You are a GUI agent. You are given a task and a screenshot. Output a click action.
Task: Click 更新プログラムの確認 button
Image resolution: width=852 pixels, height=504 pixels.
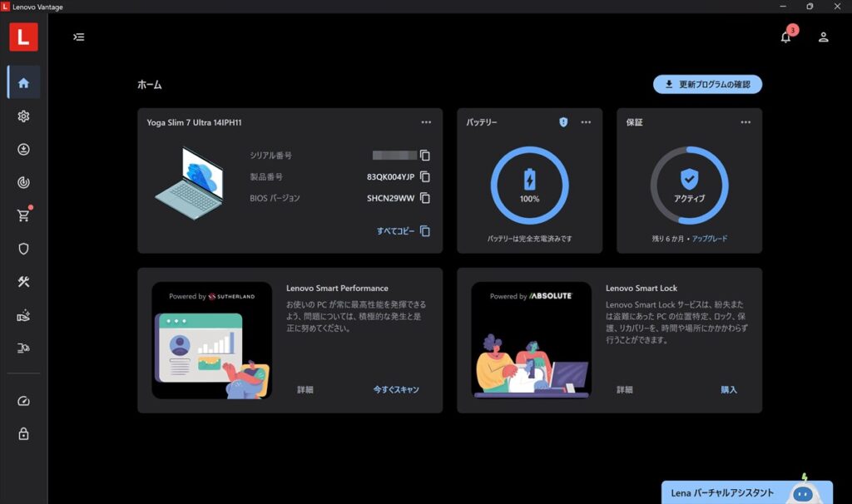707,84
